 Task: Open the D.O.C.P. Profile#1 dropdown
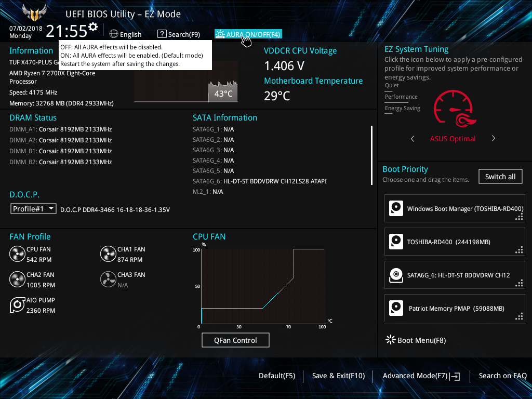pos(33,209)
